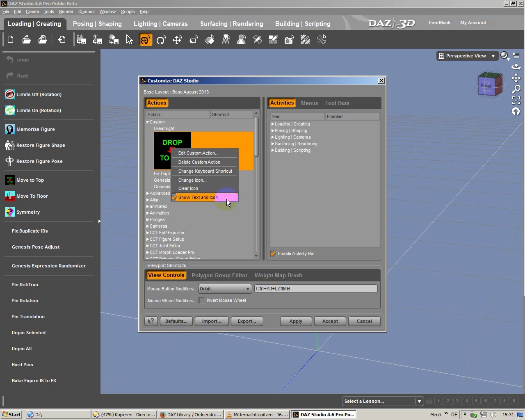Switch to the Tool Bars tab
Screen dimensions: 525x420
click(x=337, y=103)
